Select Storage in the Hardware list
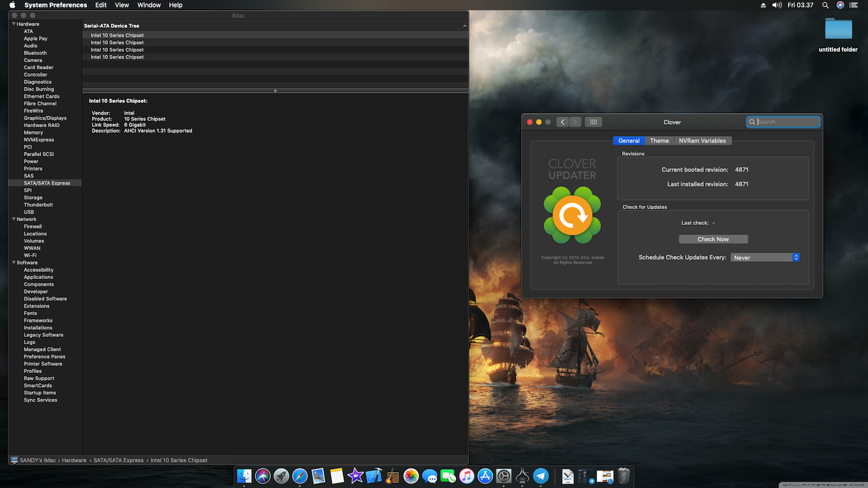Viewport: 868px width, 488px height. (33, 198)
